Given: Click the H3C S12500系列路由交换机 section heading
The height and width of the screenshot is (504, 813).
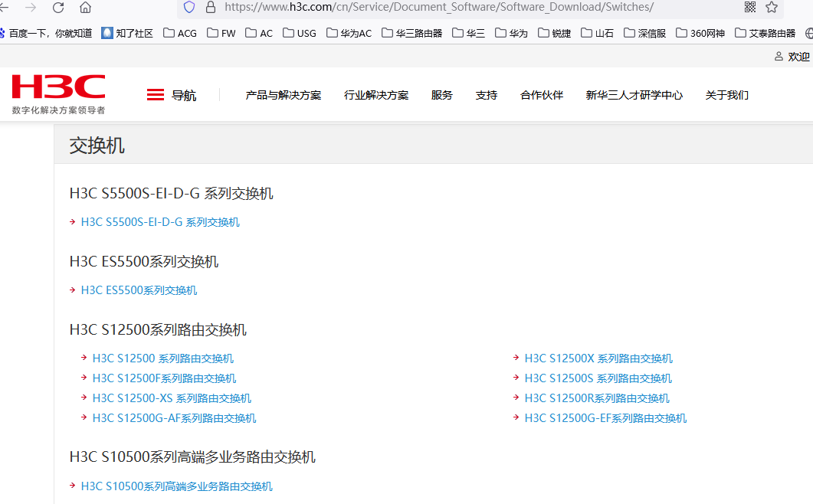Looking at the screenshot, I should 158,330.
